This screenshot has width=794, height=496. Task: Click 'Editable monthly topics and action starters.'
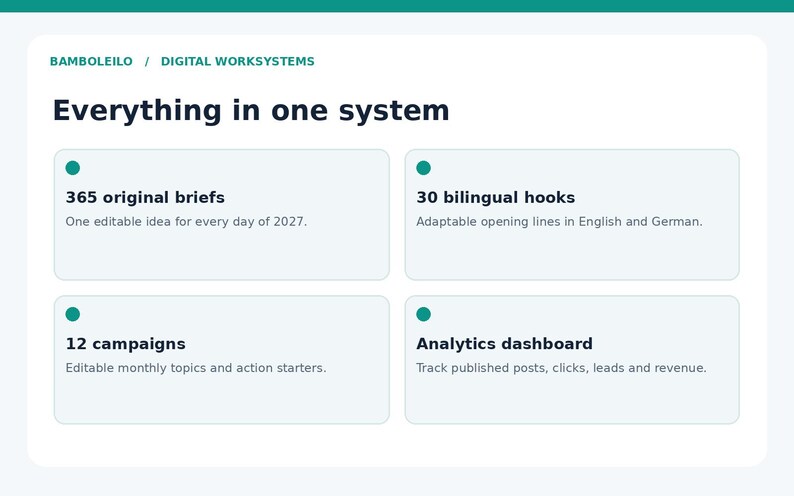[195, 368]
